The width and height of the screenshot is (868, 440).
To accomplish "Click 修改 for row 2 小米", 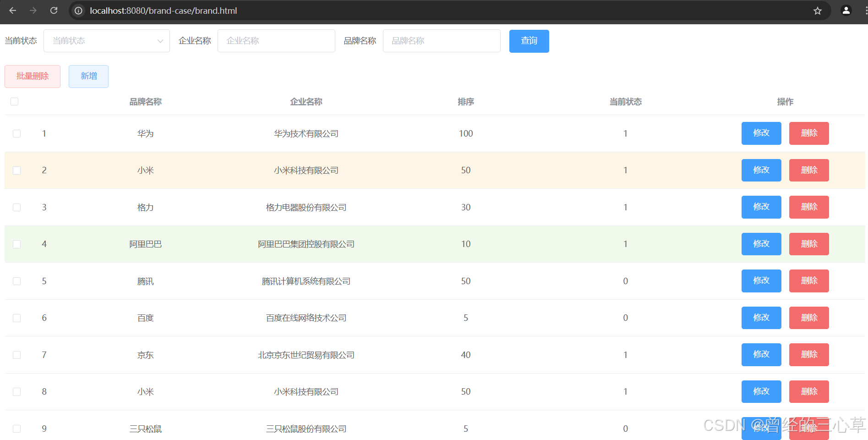I will tap(761, 170).
